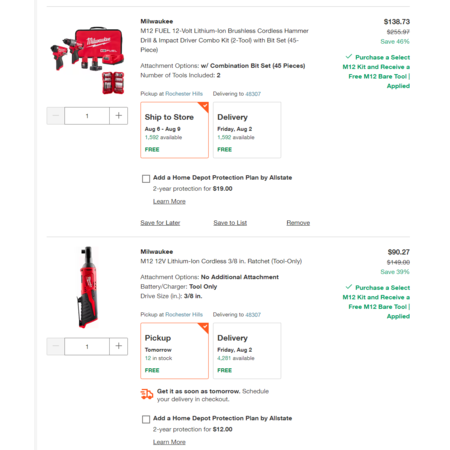Check protection plan box for $19.00
Image resolution: width=450 pixels, height=450 pixels.
(146, 179)
